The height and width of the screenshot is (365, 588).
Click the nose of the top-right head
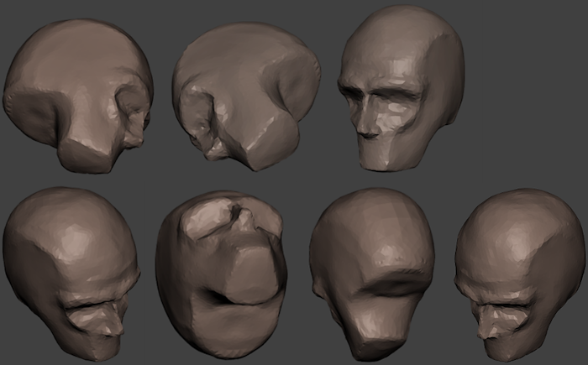coord(368,123)
